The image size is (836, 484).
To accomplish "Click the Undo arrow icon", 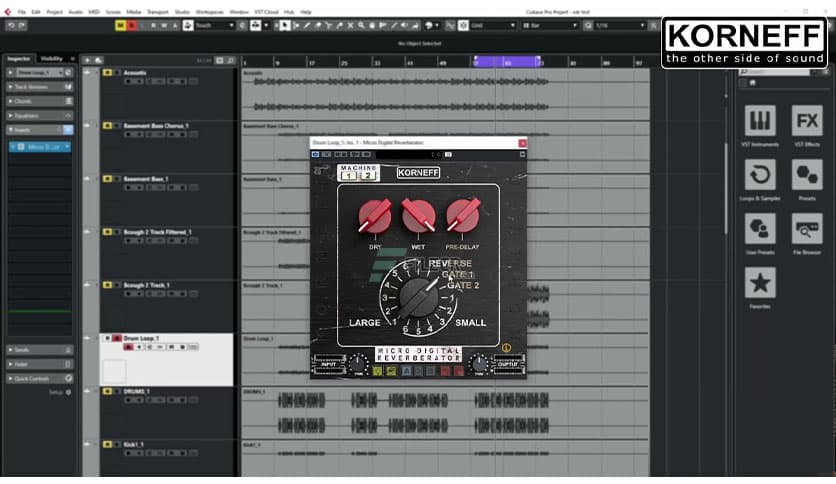I will (x=11, y=25).
